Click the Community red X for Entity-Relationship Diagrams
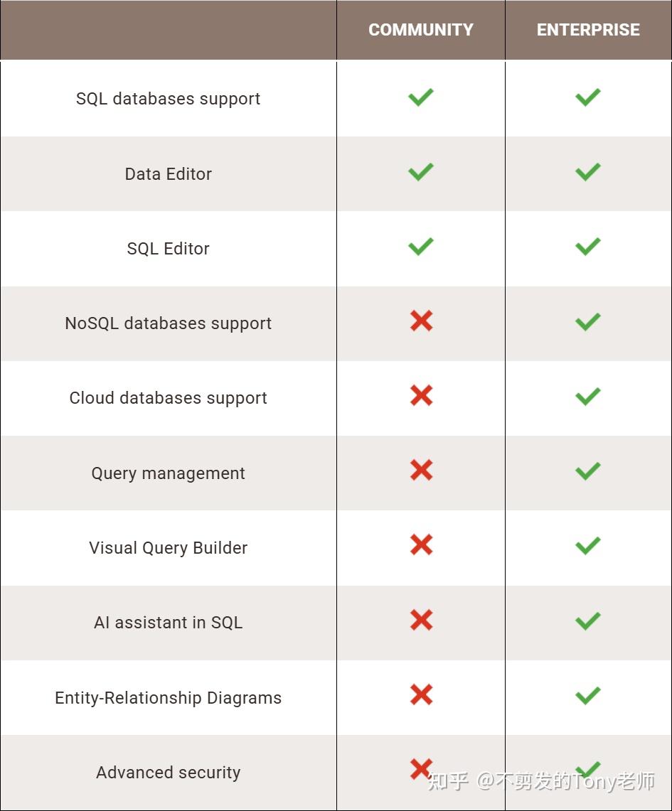Viewport: 672px width, 811px height. pos(422,694)
